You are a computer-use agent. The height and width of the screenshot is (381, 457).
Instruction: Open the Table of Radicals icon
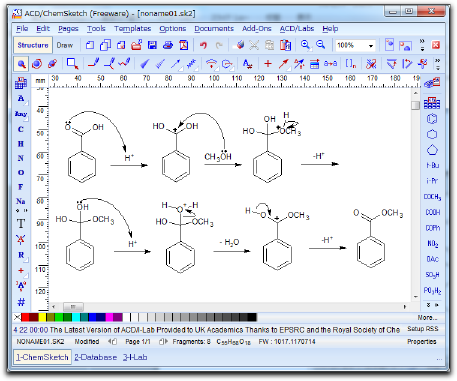click(x=432, y=103)
